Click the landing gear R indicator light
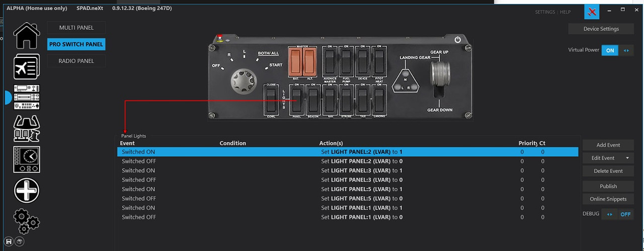The width and height of the screenshot is (644, 251). click(414, 87)
